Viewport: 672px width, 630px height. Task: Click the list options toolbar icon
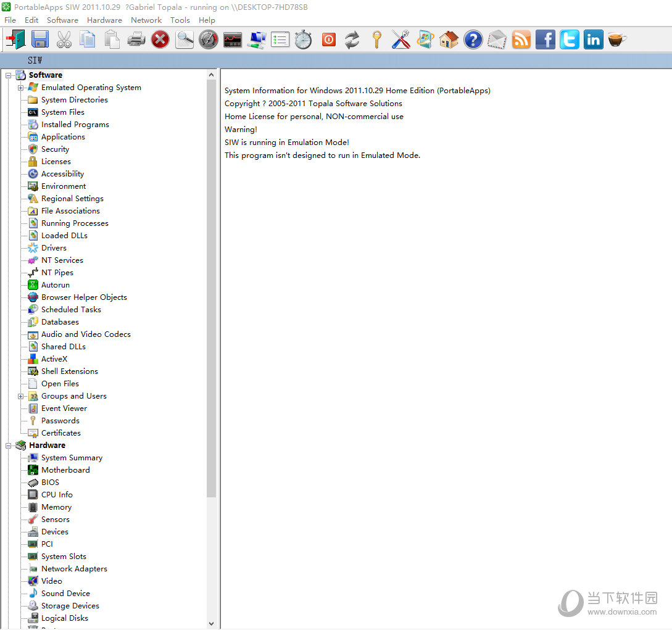point(280,40)
